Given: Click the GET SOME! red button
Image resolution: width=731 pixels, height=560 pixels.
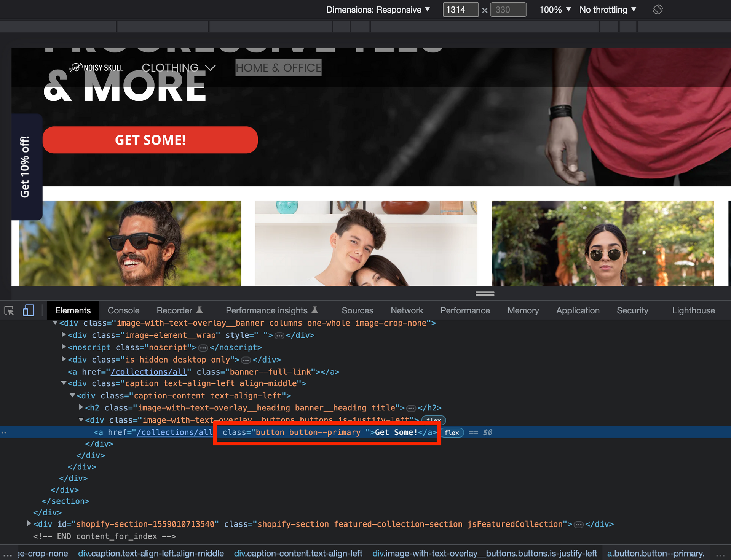Looking at the screenshot, I should (x=150, y=140).
